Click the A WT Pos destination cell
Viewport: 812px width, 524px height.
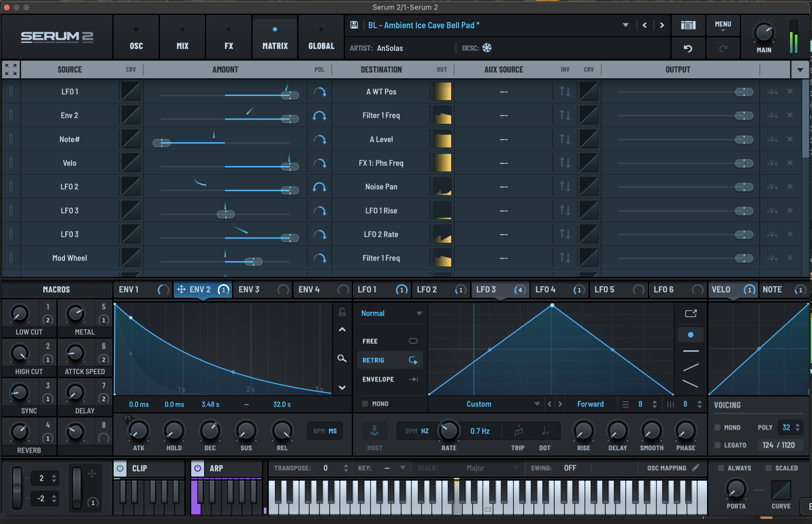tap(381, 91)
